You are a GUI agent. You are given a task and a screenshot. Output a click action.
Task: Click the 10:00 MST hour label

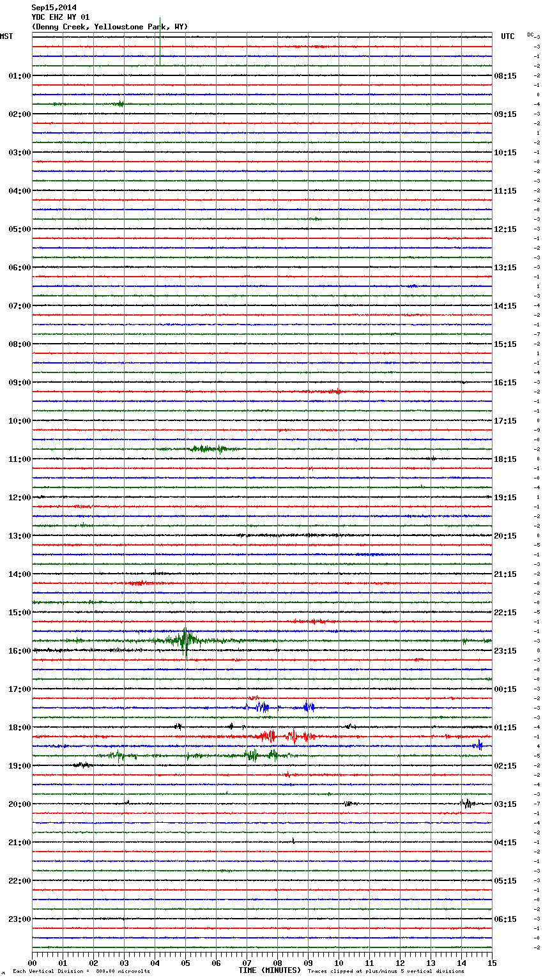pyautogui.click(x=19, y=421)
